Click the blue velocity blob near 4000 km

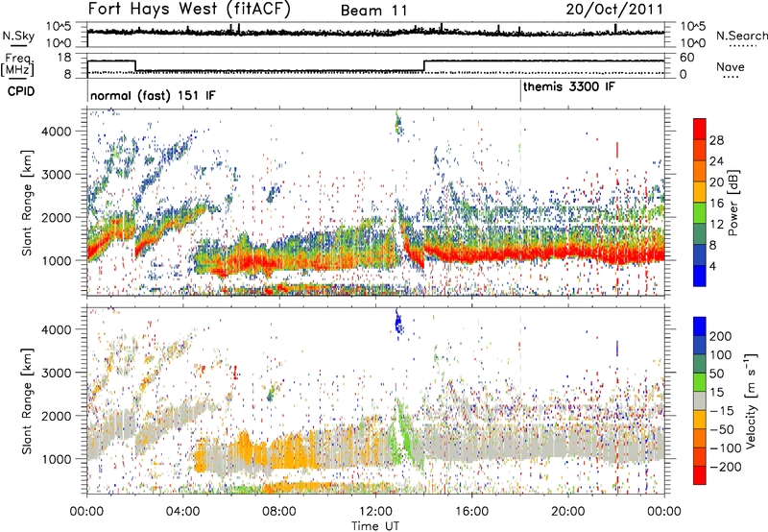(398, 322)
